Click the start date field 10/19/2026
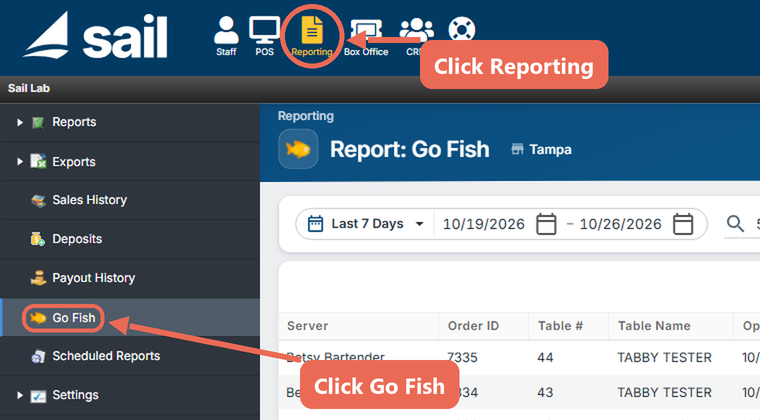Image resolution: width=760 pixels, height=420 pixels. point(483,224)
